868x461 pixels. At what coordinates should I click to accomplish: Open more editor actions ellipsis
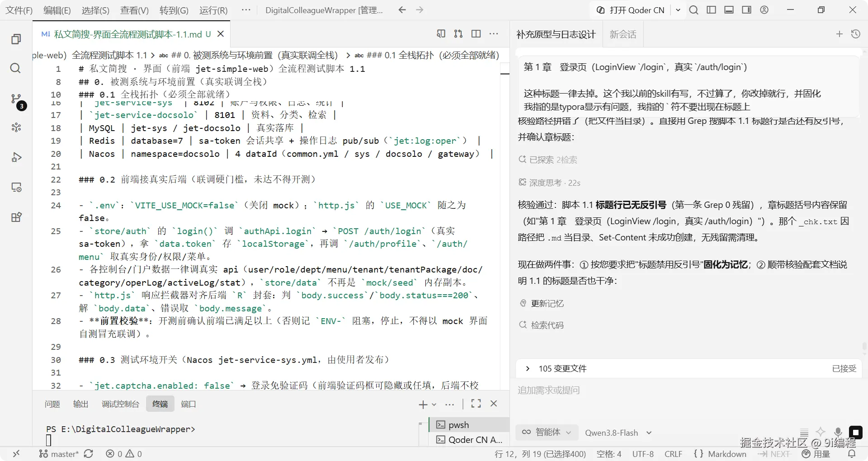click(x=494, y=34)
